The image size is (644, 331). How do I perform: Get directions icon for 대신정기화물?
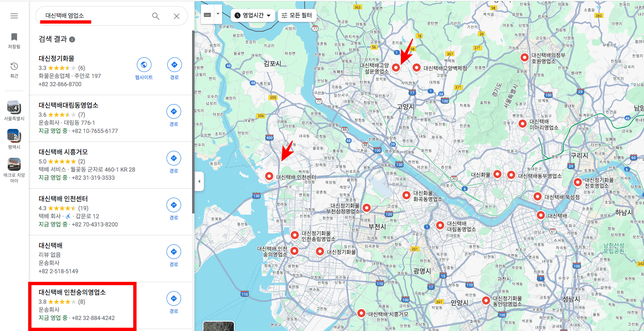coord(174,65)
